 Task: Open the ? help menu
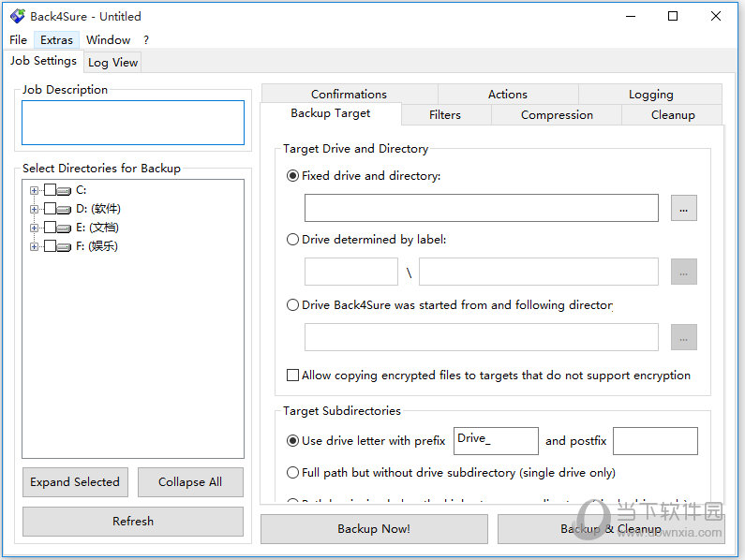tap(146, 40)
